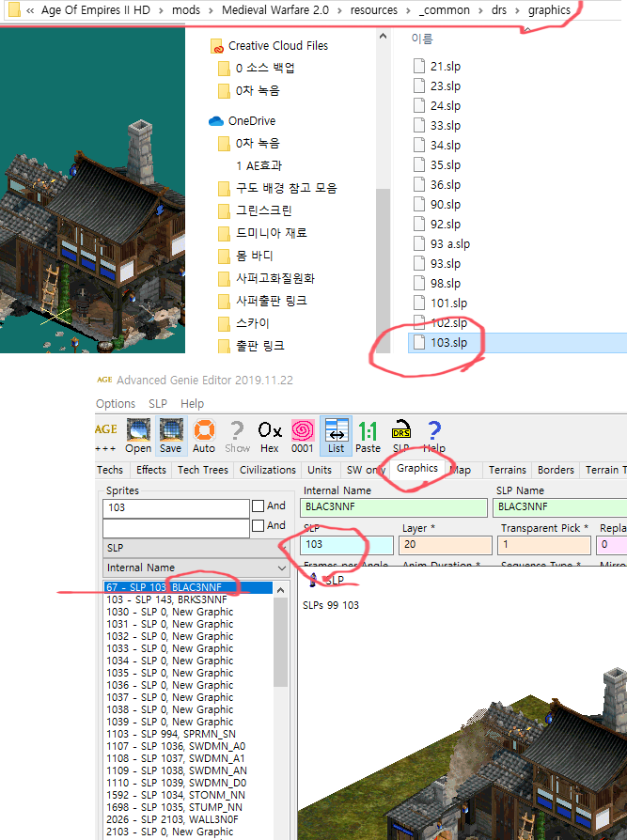Click the Medieval Warfare 2.0 breadcrumb

[x=275, y=10]
